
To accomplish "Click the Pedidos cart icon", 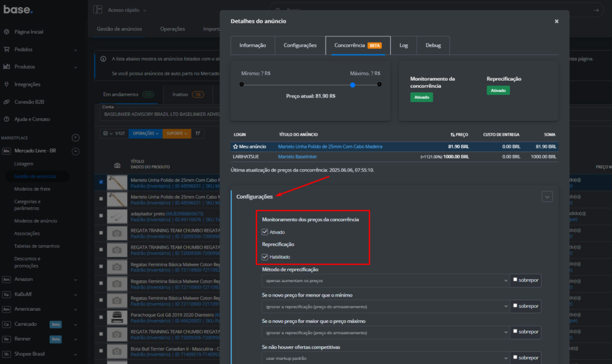I will tap(7, 50).
